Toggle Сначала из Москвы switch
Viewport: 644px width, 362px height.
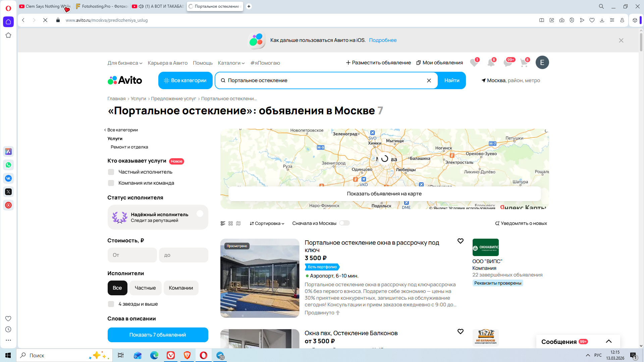click(x=344, y=223)
